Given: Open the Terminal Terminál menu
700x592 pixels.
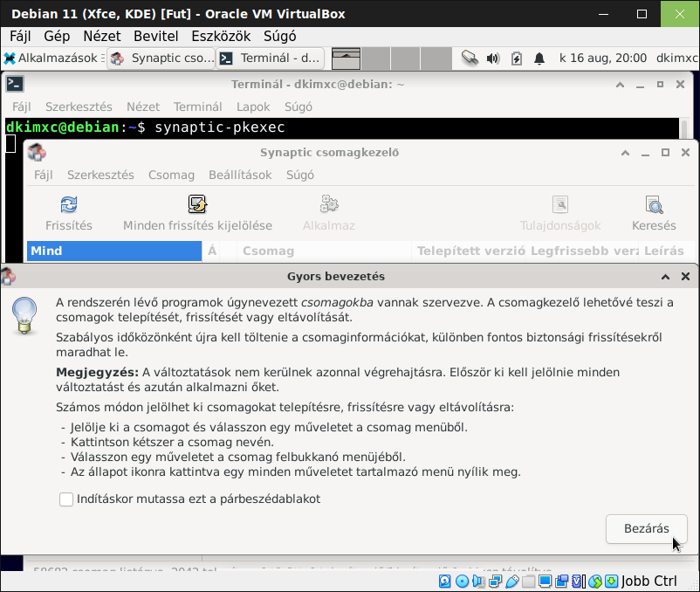Looking at the screenshot, I should [198, 107].
